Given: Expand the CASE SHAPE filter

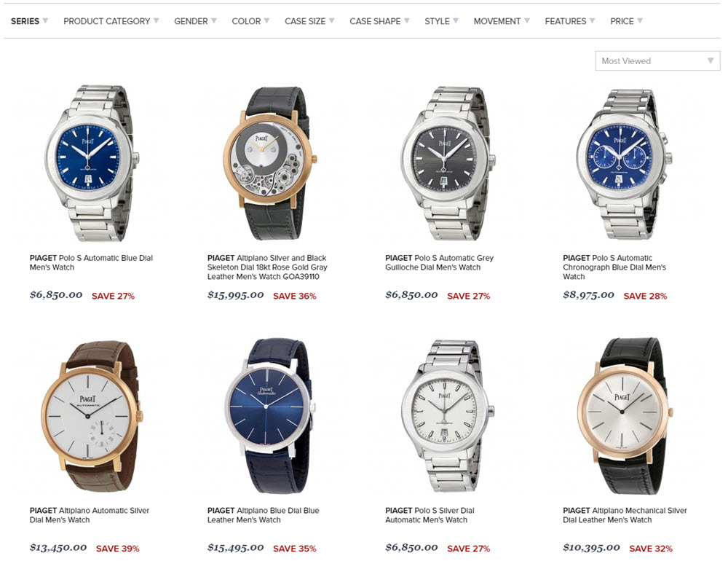Looking at the screenshot, I should click(x=379, y=21).
